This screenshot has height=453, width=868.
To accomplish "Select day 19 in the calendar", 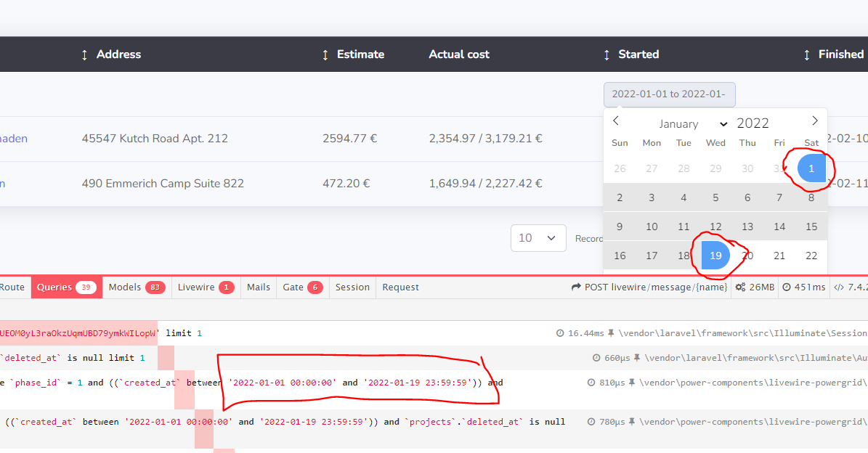I will [715, 255].
